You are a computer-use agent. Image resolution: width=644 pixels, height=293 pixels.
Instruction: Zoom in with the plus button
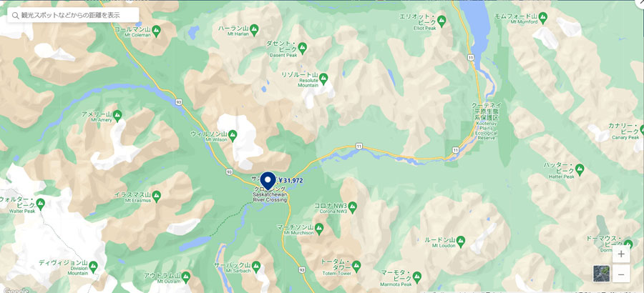(621, 254)
